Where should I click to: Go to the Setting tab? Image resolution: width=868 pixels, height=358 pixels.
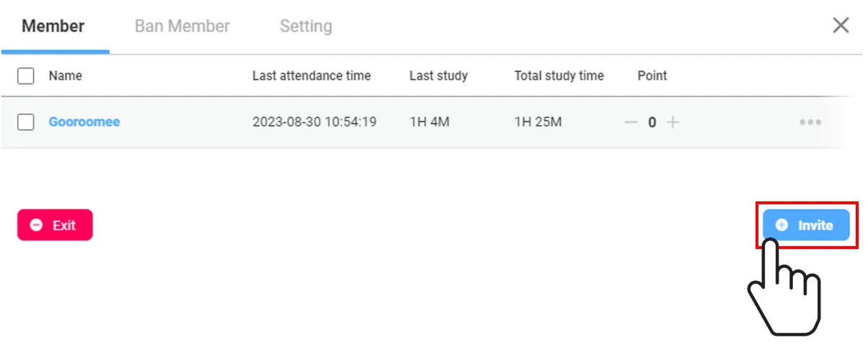(306, 27)
